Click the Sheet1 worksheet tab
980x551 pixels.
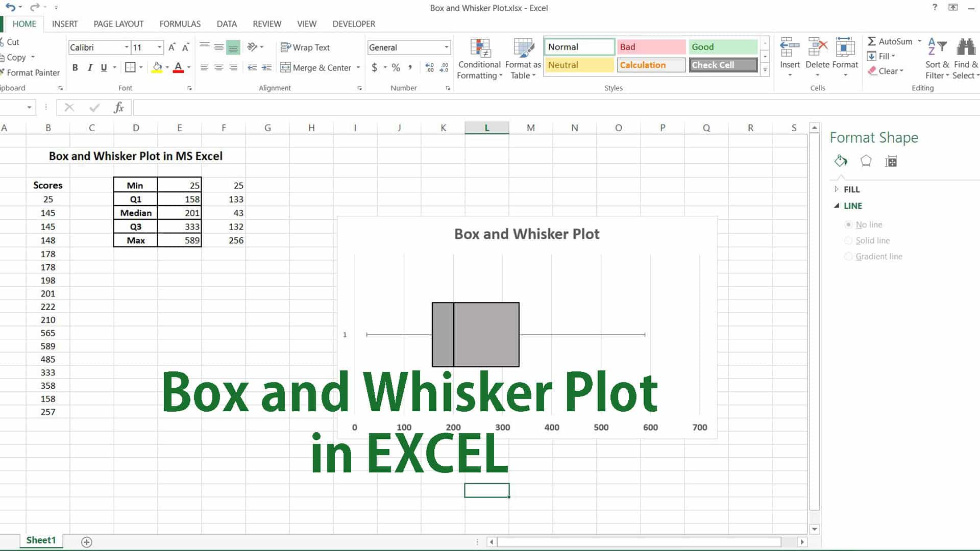click(41, 540)
